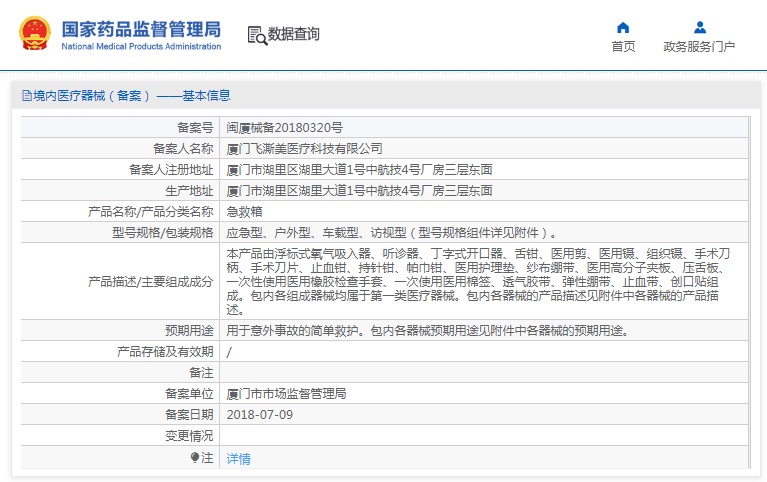
Task: Click the slash value for 产品存储及有效期
Action: point(229,352)
